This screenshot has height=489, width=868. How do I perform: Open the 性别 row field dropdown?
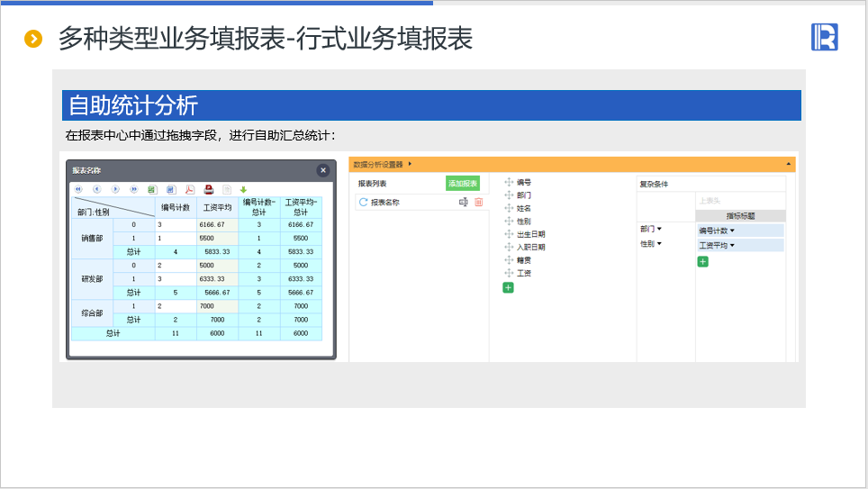(x=659, y=244)
